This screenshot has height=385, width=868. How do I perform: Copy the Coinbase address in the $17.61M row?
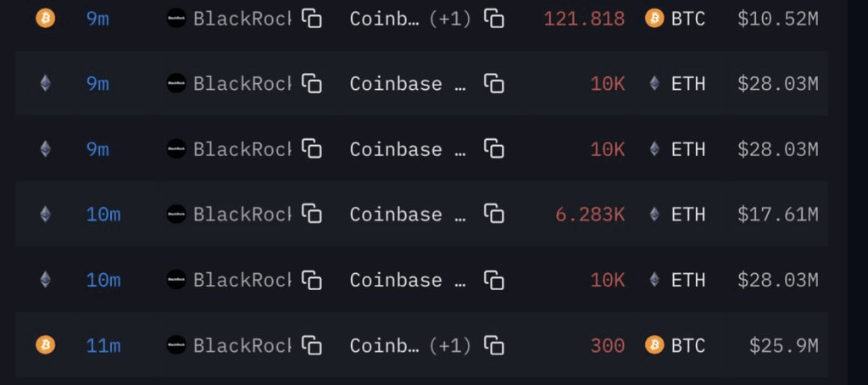[x=494, y=215]
